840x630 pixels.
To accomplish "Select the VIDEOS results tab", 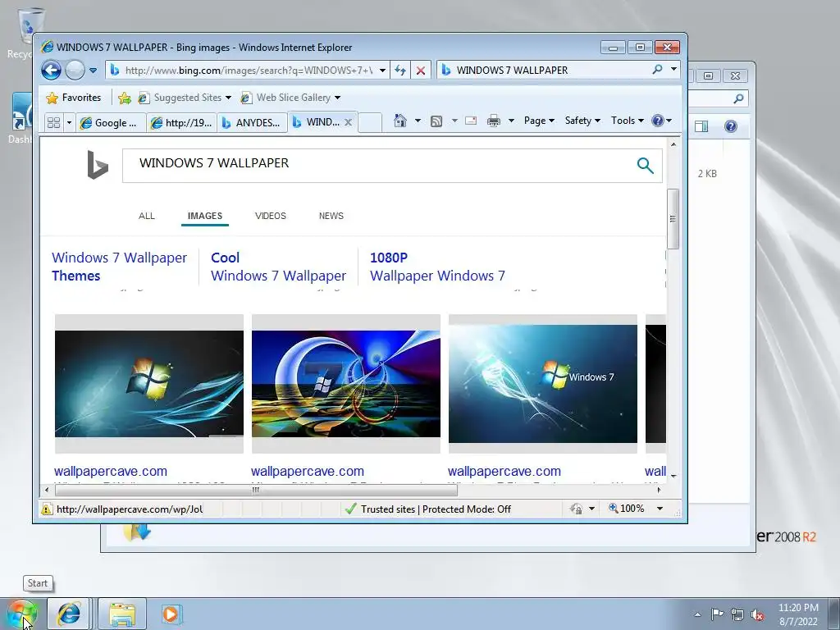I will click(271, 216).
